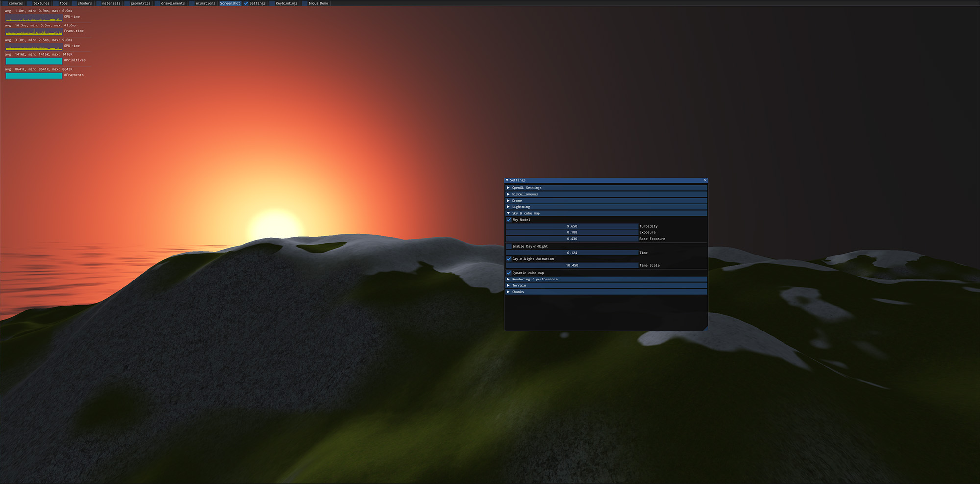
Task: Click the 'avg: 16.5ms' frame stats text
Action: coord(41,25)
